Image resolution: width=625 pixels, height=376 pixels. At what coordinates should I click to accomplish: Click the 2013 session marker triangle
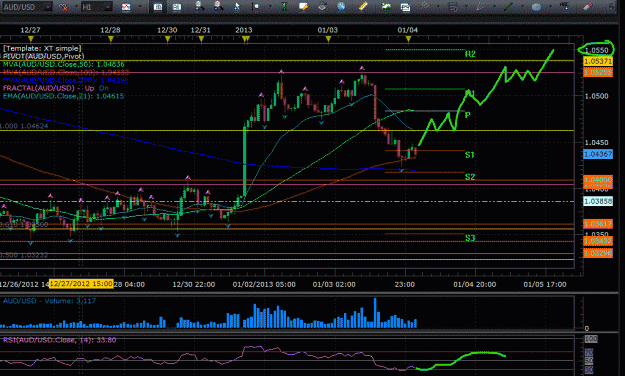click(x=246, y=39)
